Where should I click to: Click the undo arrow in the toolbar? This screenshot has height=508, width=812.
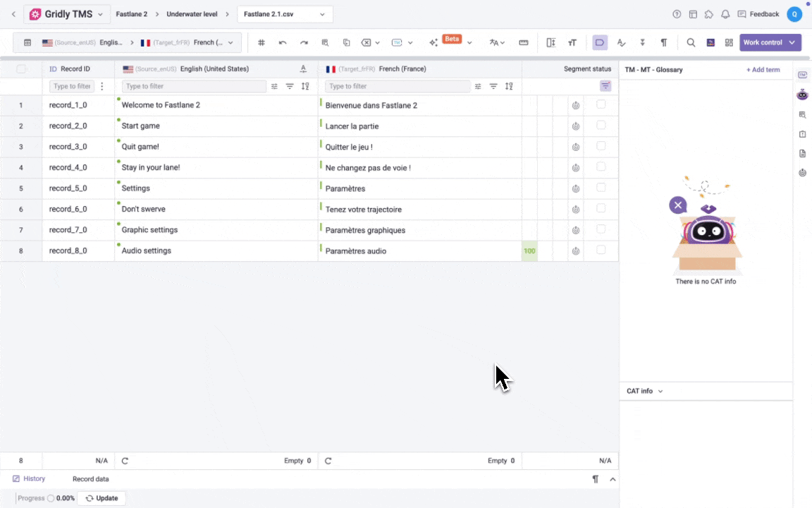coord(283,42)
